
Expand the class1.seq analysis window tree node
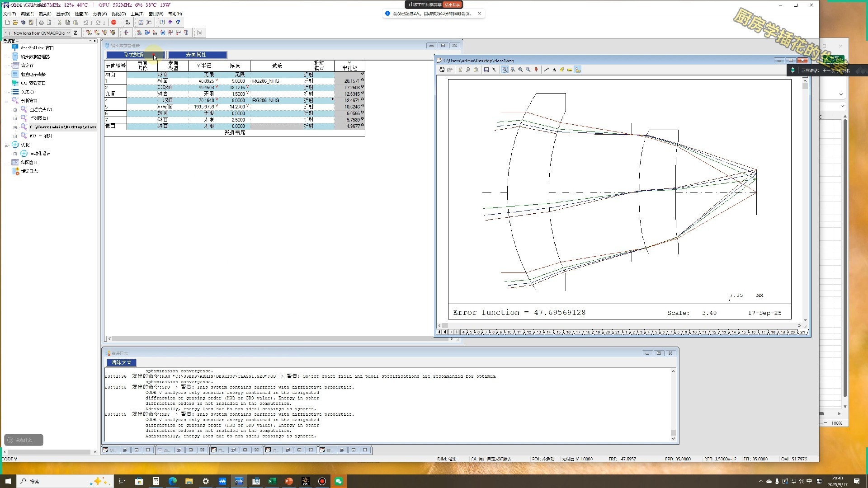click(15, 127)
